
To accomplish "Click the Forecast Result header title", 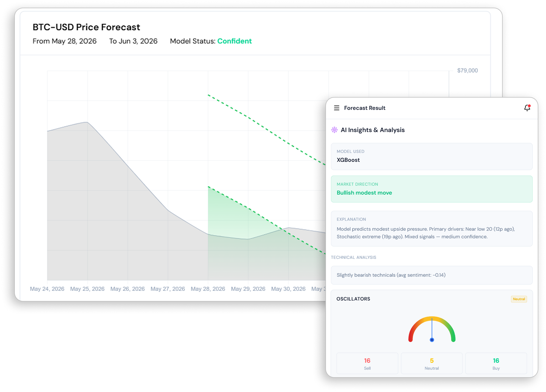I will 365,108.
